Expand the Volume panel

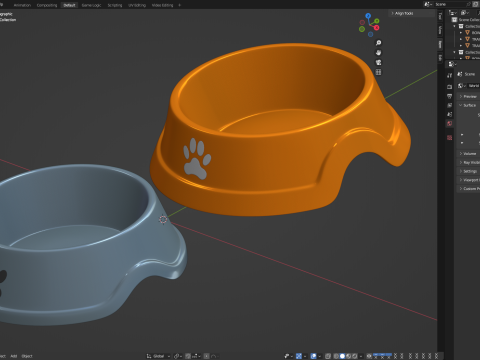point(468,153)
